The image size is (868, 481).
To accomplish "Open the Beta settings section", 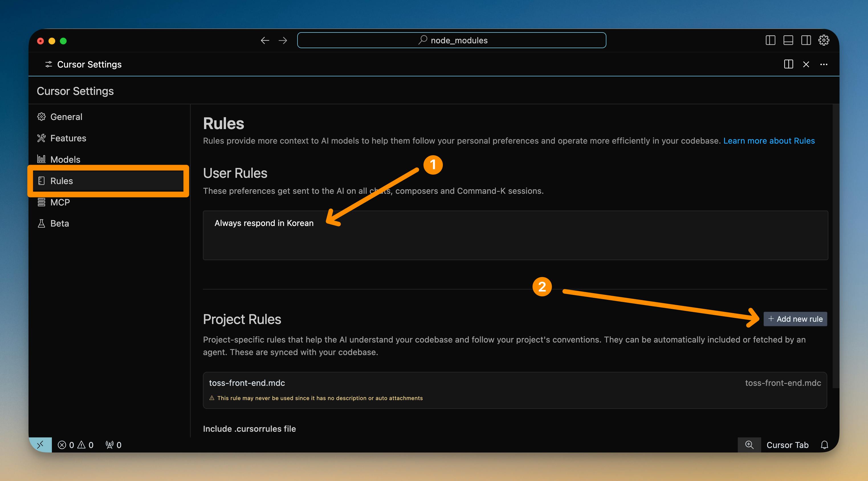I will coord(59,224).
